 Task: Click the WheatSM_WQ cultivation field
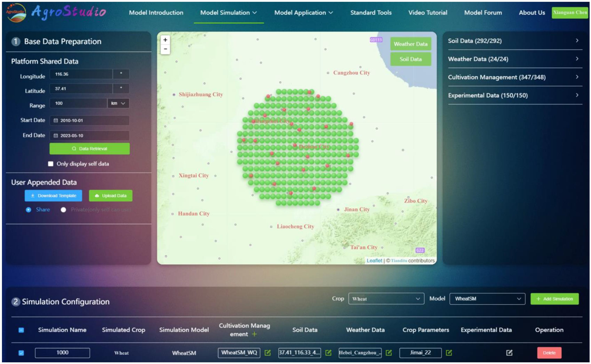click(239, 353)
